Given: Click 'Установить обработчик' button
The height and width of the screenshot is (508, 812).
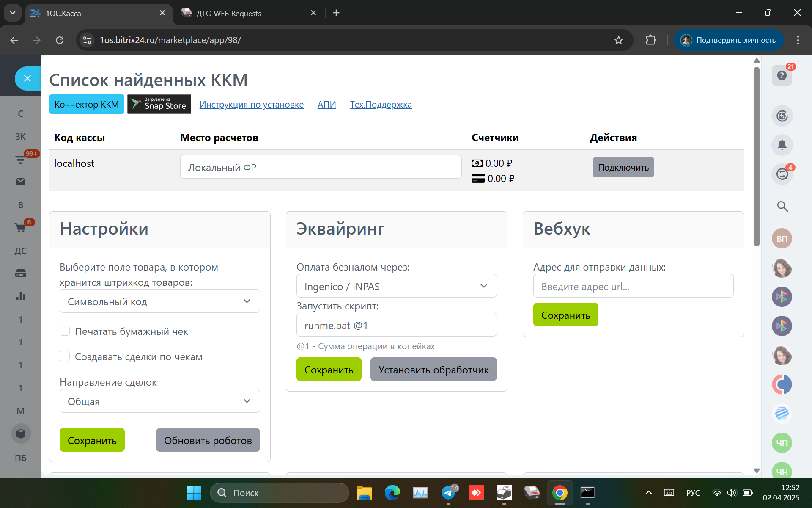Looking at the screenshot, I should tap(433, 370).
